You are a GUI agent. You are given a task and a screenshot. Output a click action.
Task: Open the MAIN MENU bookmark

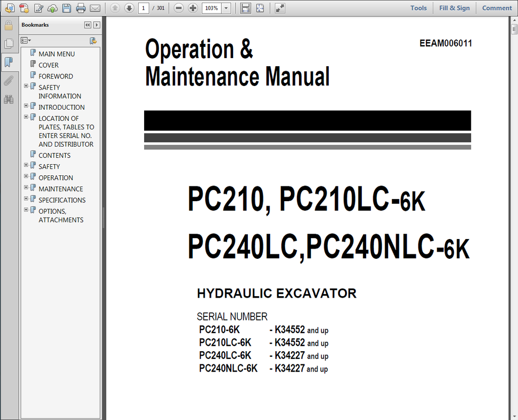57,54
